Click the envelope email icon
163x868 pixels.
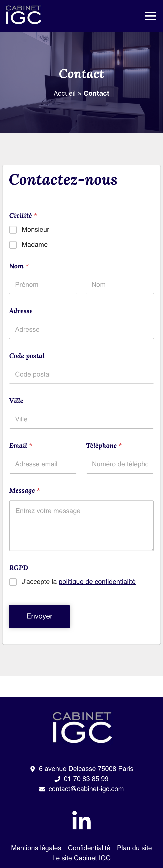pyautogui.click(x=42, y=789)
